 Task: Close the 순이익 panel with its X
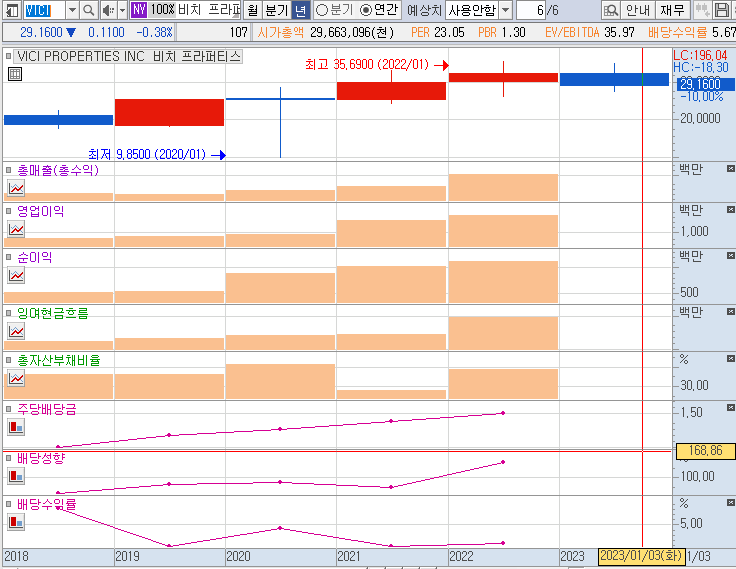point(730,255)
